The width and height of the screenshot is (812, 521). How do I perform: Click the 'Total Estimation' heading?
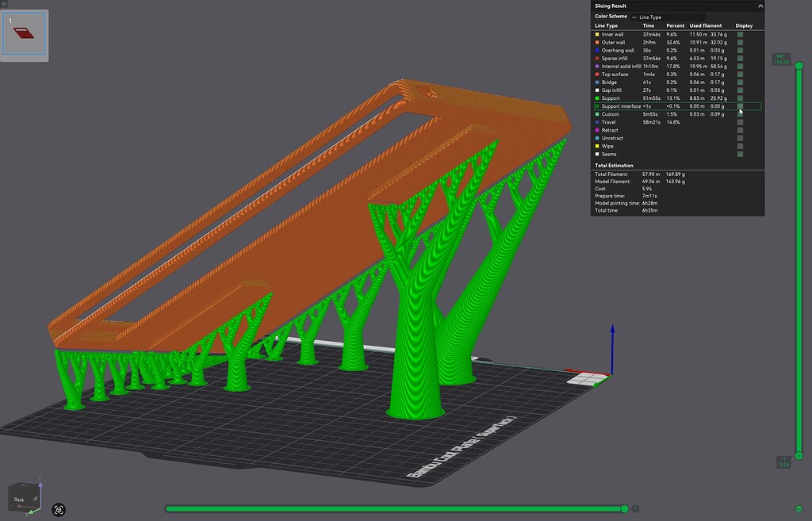click(x=614, y=166)
